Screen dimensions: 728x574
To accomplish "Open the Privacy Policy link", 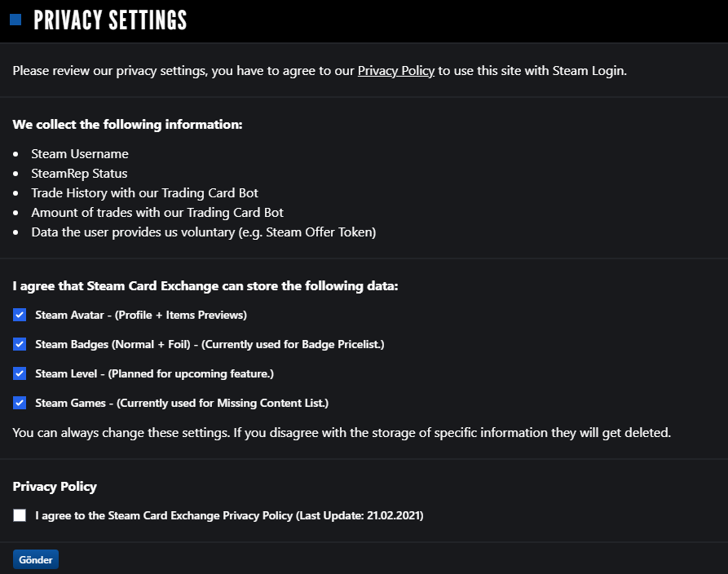I will 396,71.
